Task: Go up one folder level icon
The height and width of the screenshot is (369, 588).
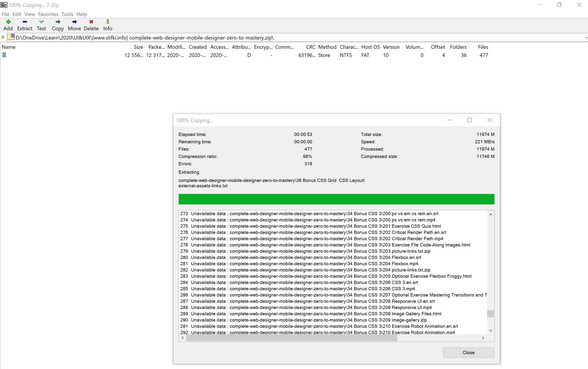Action: (3, 38)
